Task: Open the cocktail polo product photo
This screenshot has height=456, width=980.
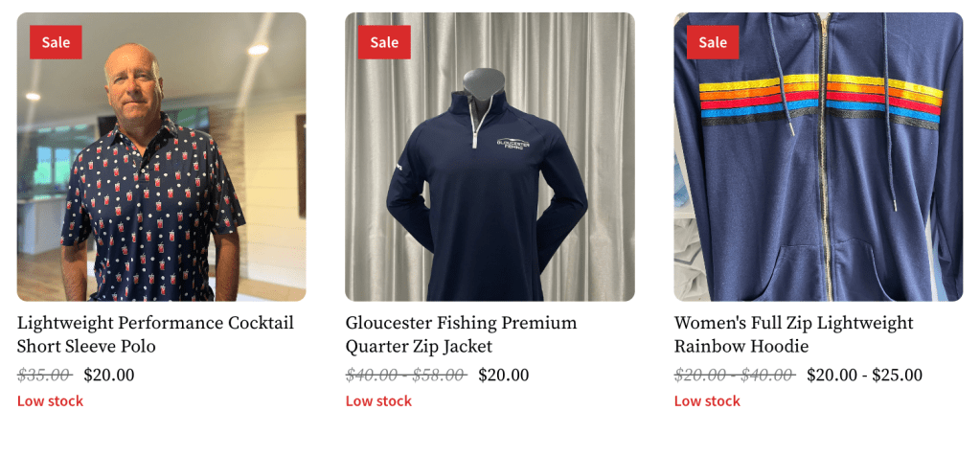Action: pyautogui.click(x=161, y=157)
